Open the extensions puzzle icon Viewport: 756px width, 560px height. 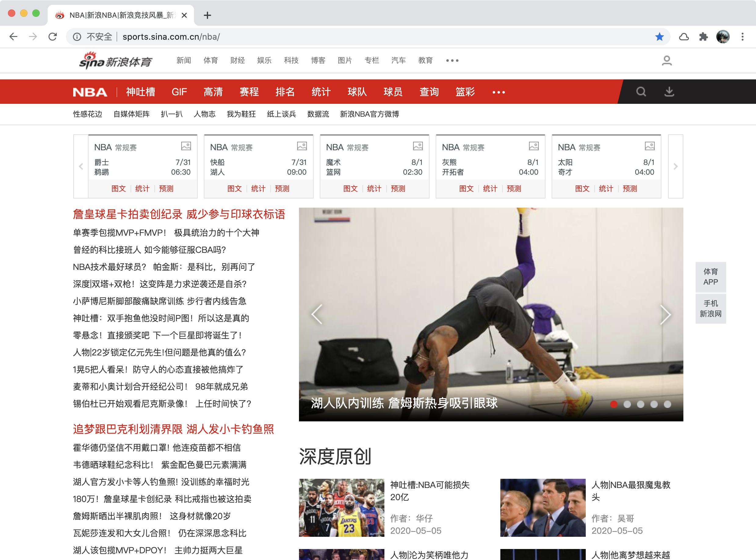click(704, 37)
